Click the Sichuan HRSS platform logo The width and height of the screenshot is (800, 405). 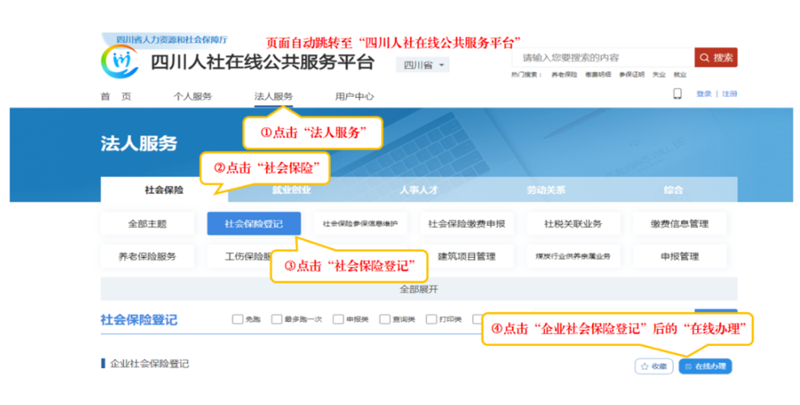(x=120, y=62)
